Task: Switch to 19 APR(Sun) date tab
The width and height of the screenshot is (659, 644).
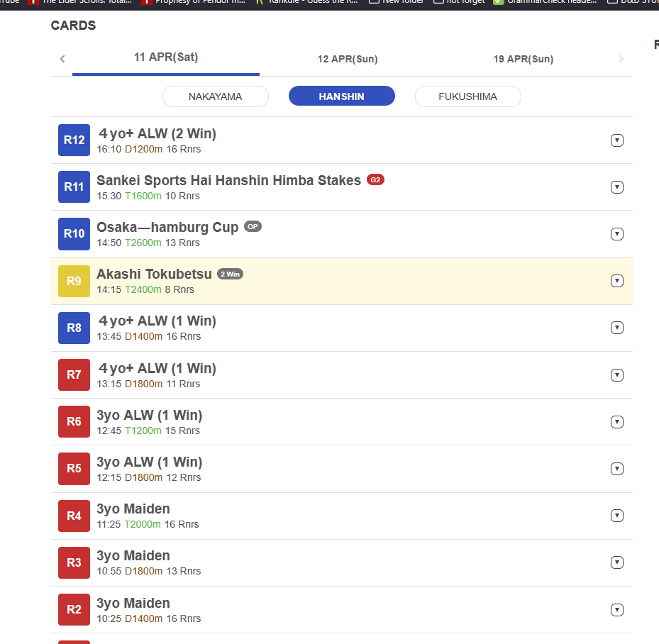Action: (524, 59)
